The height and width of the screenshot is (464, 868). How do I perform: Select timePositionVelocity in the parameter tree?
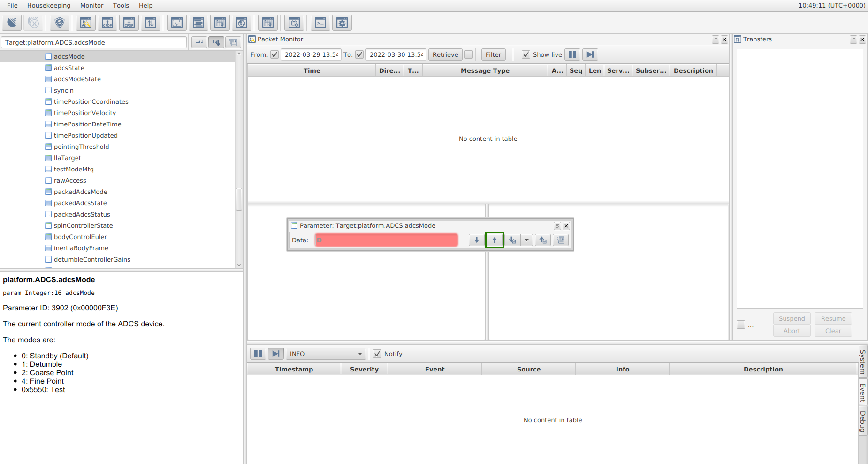[84, 113]
